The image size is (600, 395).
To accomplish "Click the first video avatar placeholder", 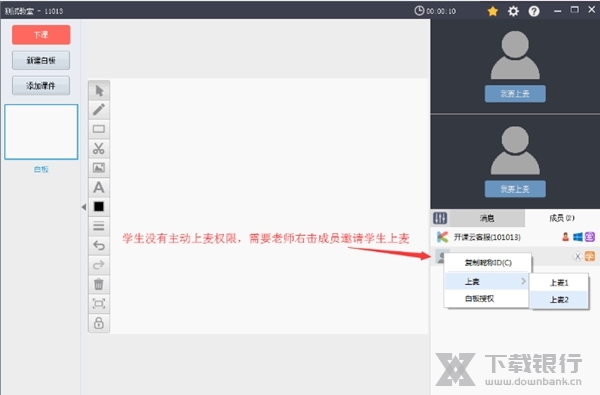I will [515, 55].
